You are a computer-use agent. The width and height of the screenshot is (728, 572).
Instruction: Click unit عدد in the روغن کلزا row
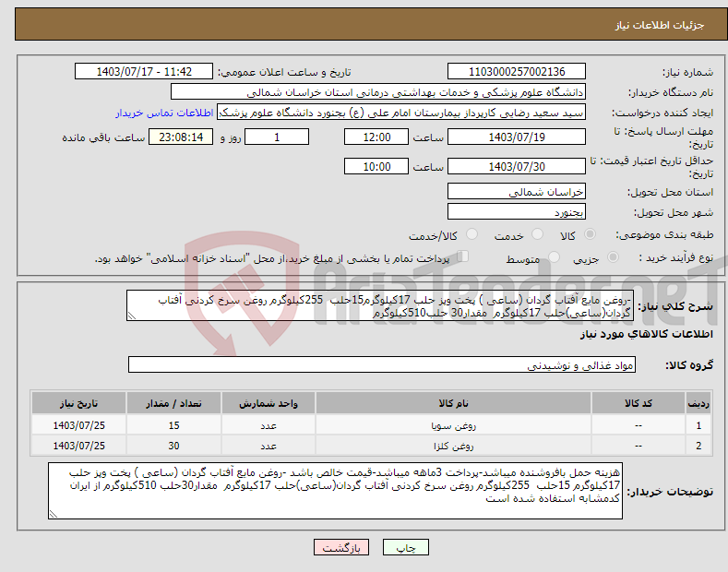[x=269, y=446]
